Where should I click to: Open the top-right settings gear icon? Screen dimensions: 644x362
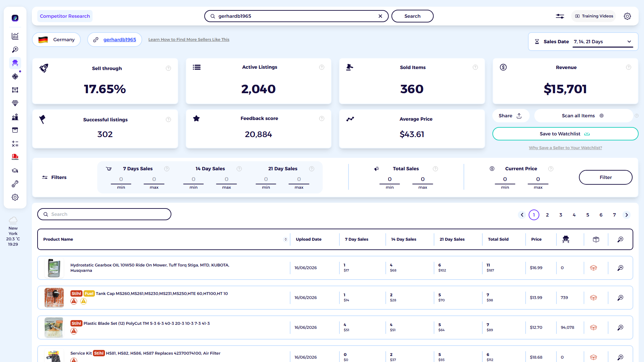pyautogui.click(x=627, y=16)
